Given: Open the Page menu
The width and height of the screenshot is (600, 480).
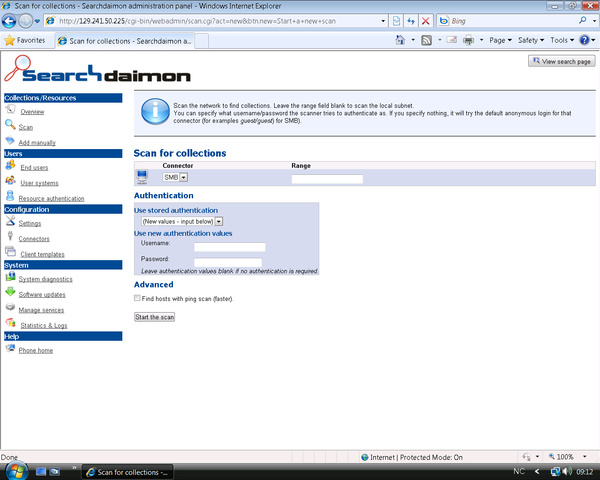Looking at the screenshot, I should (500, 40).
